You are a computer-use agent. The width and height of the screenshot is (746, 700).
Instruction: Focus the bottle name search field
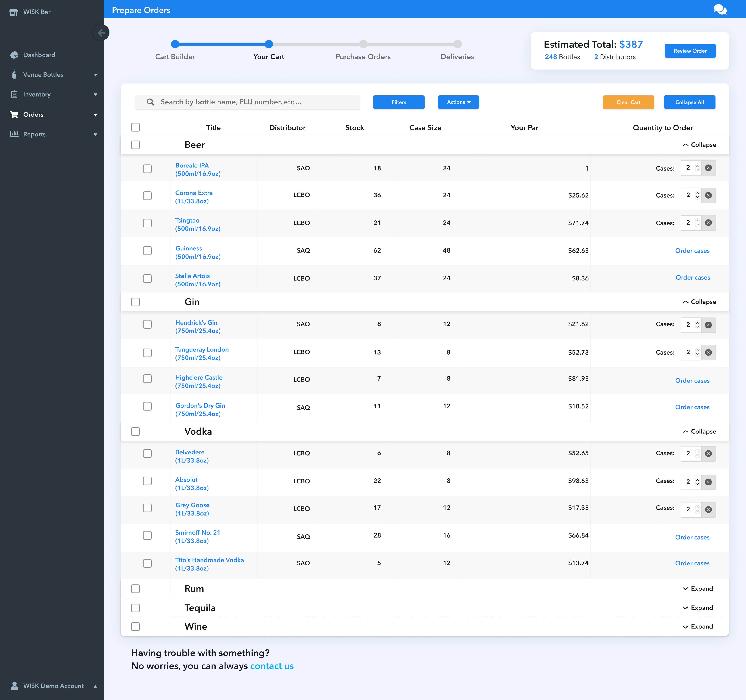coord(247,102)
